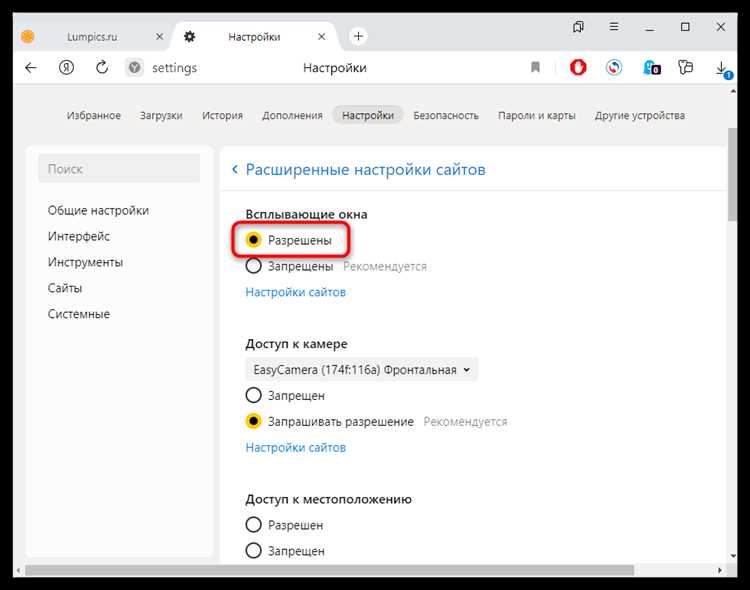Image resolution: width=750 pixels, height=590 pixels.
Task: Choose 'Запрещен' under camera access
Action: click(254, 396)
